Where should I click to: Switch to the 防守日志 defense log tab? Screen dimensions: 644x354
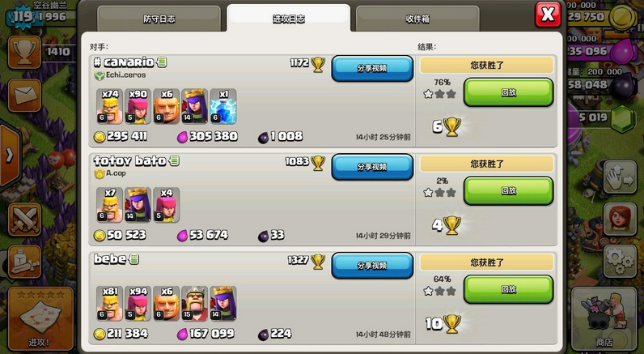point(159,19)
